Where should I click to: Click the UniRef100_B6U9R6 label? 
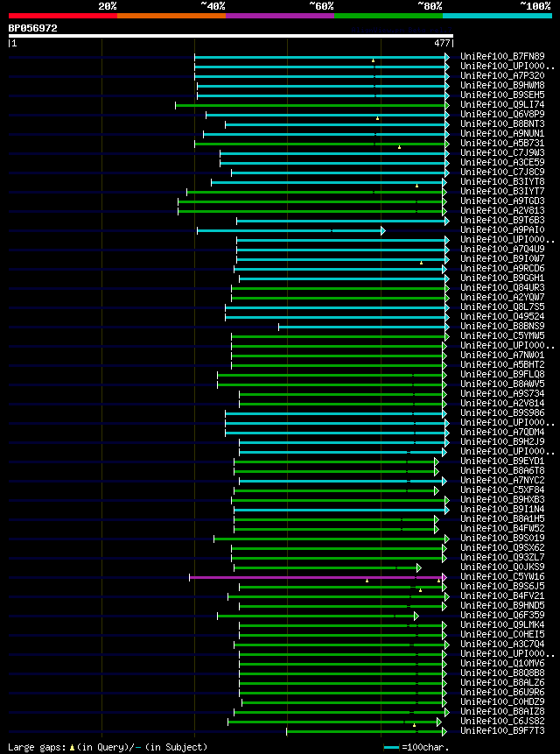502,692
